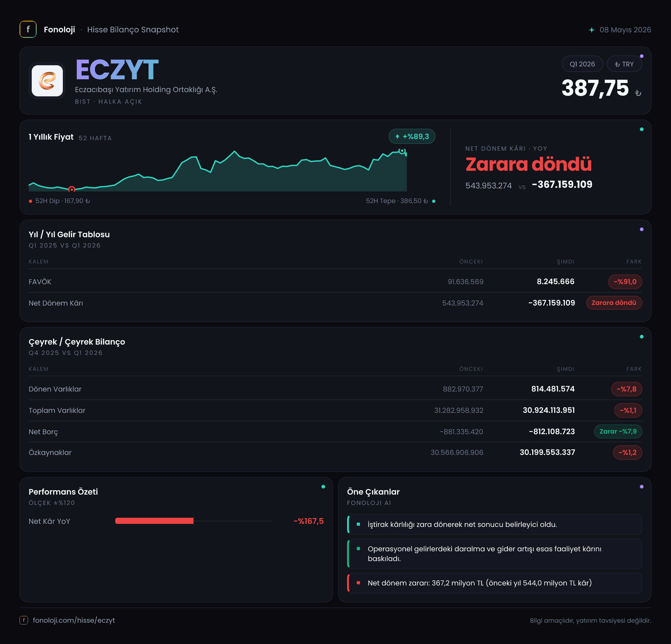Click the İştirak kârlılığı highlight item
This screenshot has width=671, height=644.
[x=494, y=524]
